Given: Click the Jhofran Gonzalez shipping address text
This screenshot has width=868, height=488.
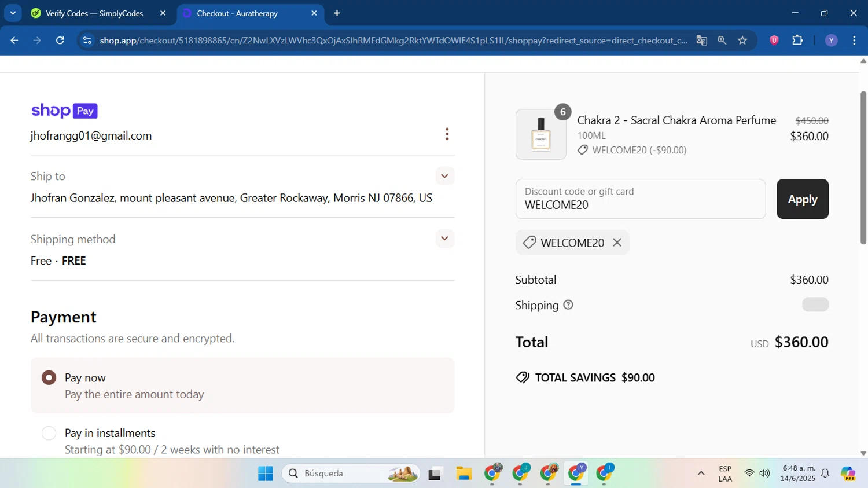Looking at the screenshot, I should point(231,198).
